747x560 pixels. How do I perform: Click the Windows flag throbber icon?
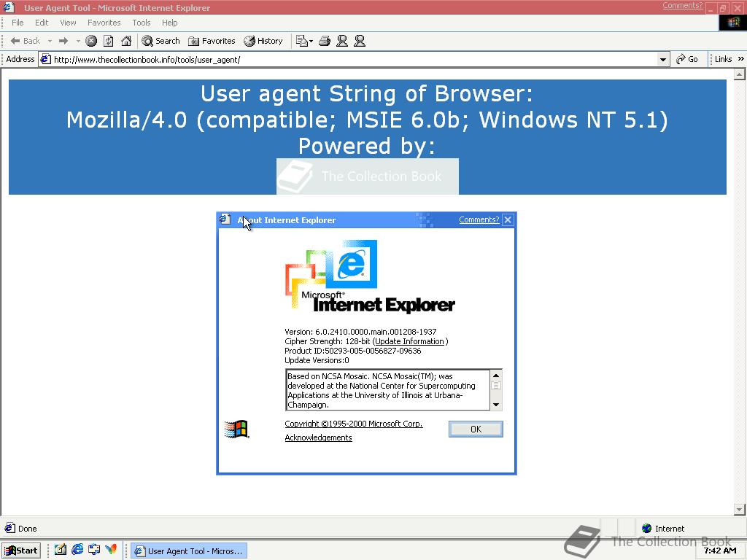[732, 23]
